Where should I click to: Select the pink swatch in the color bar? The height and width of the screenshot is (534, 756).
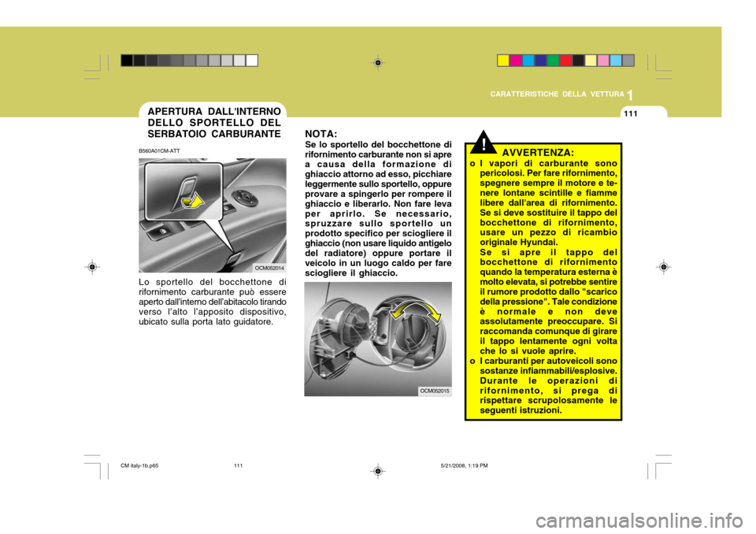(603, 61)
